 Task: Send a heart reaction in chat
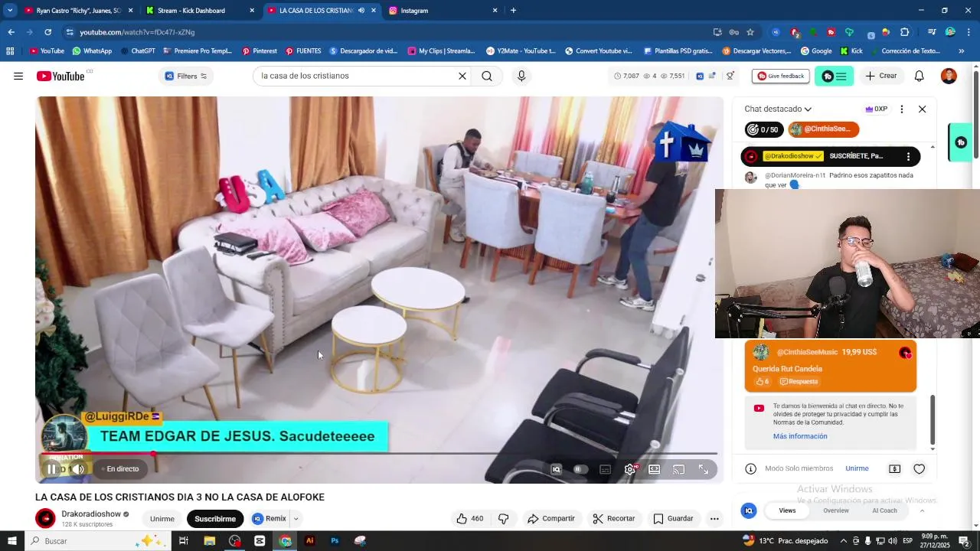[920, 469]
